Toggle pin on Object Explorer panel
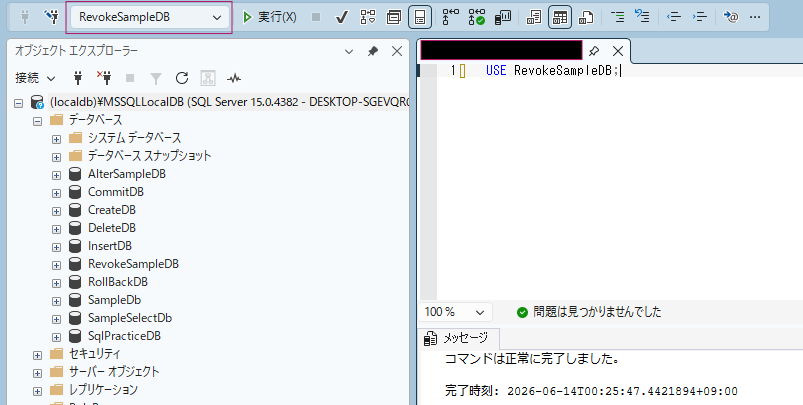The width and height of the screenshot is (803, 405). pos(373,51)
